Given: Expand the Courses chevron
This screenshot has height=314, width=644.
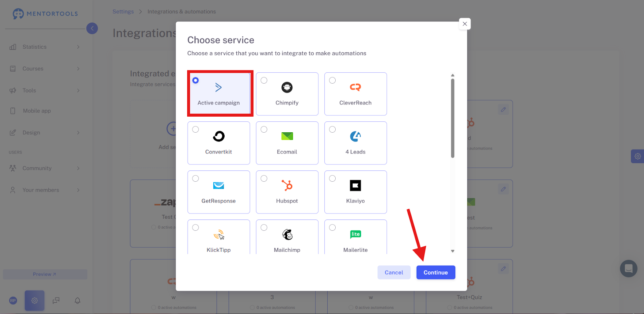Looking at the screenshot, I should [x=78, y=69].
